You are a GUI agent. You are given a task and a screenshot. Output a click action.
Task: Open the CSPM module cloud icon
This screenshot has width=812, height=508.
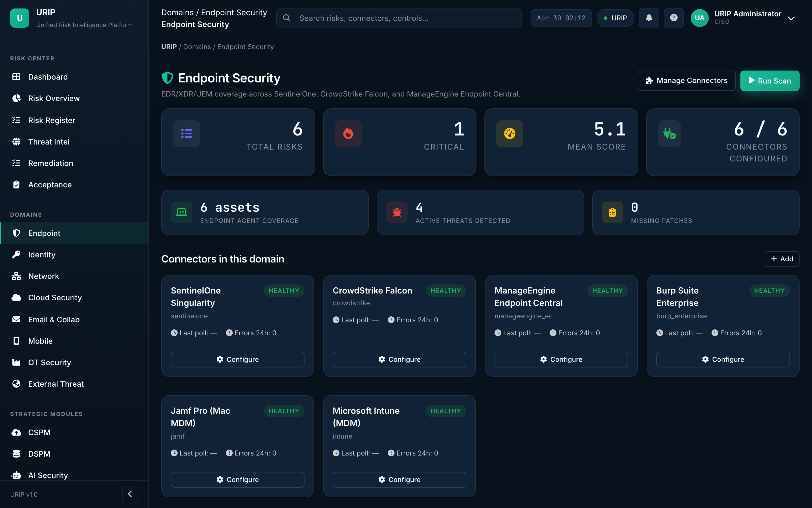[16, 432]
